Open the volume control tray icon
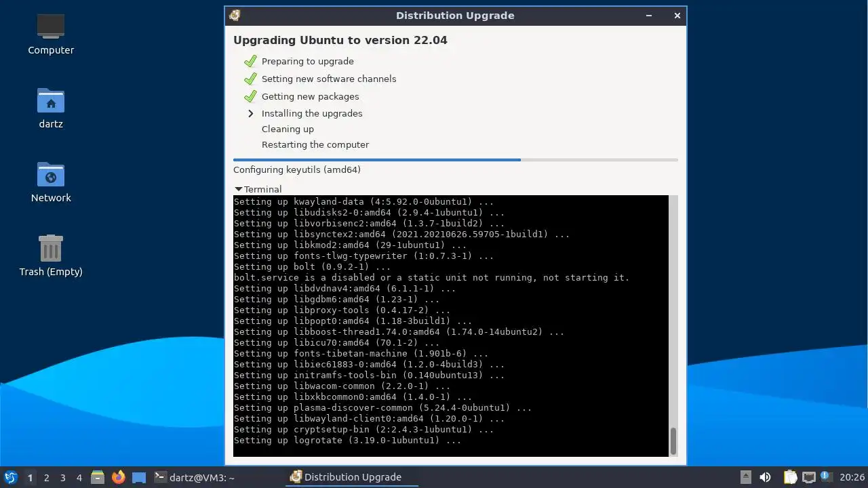Image resolution: width=868 pixels, height=488 pixels. pos(765,477)
